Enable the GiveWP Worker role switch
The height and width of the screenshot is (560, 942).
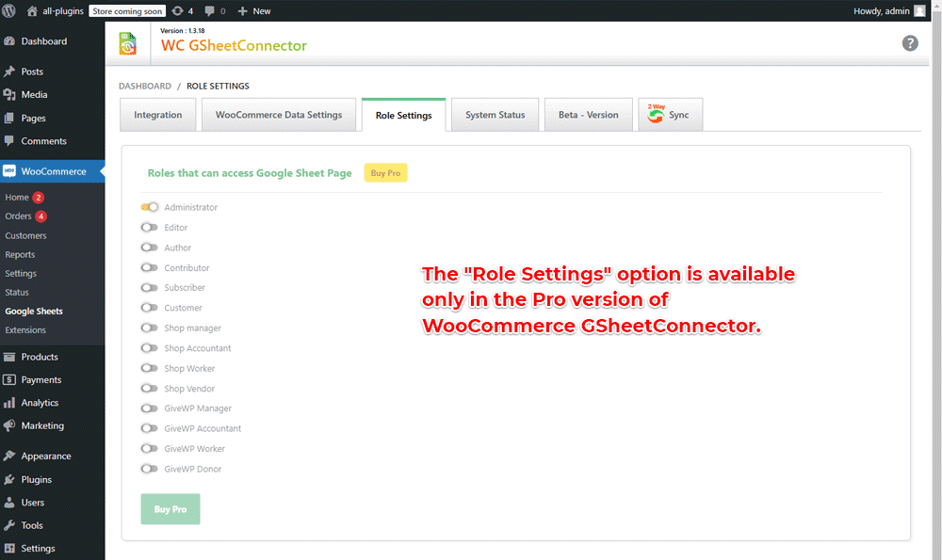pos(150,448)
